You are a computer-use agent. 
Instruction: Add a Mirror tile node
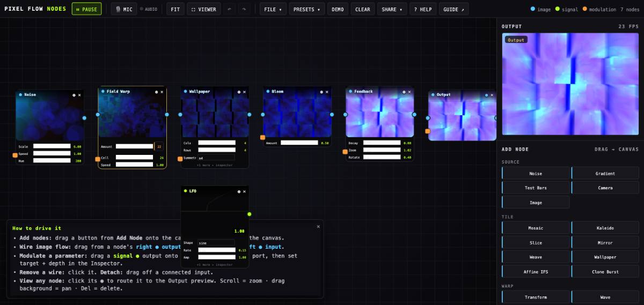pos(605,242)
